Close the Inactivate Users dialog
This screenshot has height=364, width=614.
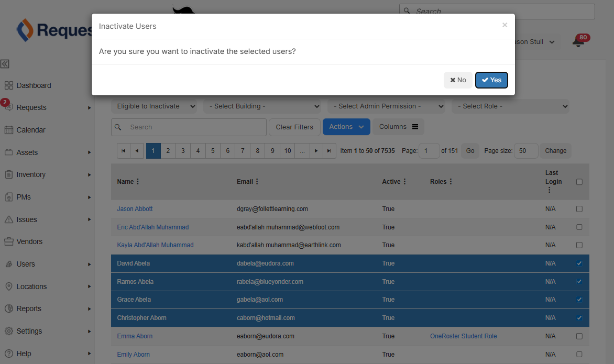click(505, 25)
